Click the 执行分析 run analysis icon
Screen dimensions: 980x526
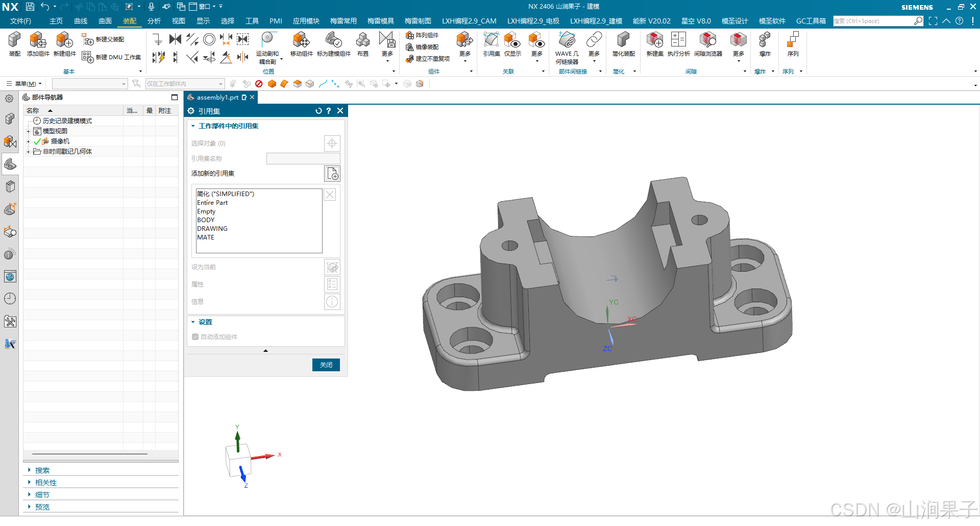[x=678, y=43]
